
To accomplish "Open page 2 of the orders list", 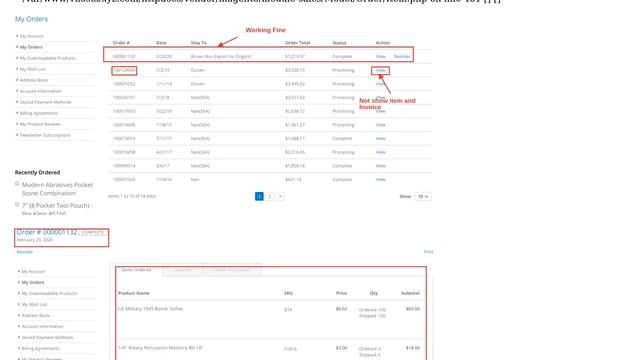I will click(x=270, y=196).
